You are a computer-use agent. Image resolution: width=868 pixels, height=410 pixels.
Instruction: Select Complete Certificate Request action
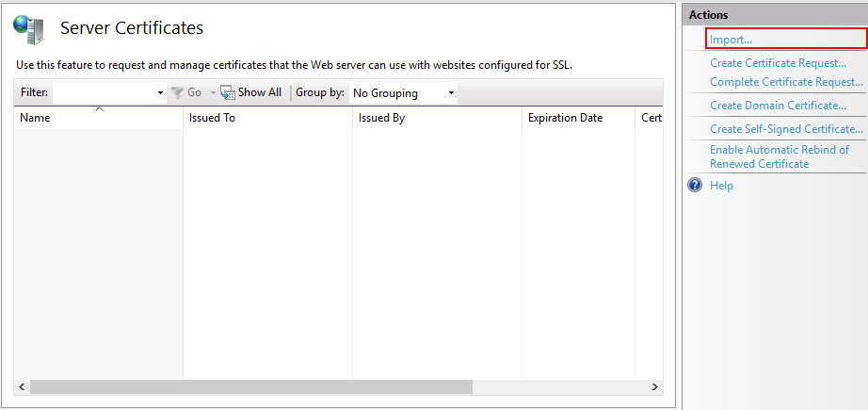[x=786, y=82]
